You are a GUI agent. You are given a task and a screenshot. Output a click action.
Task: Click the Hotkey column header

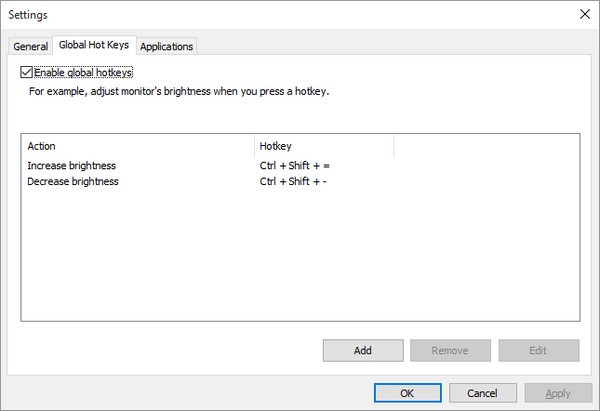pyautogui.click(x=324, y=146)
